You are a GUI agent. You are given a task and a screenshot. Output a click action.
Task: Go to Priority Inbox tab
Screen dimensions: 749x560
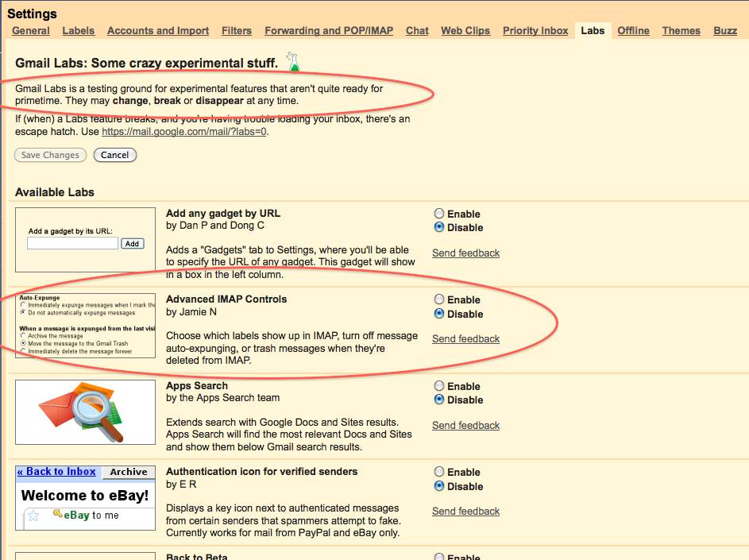[x=535, y=30]
